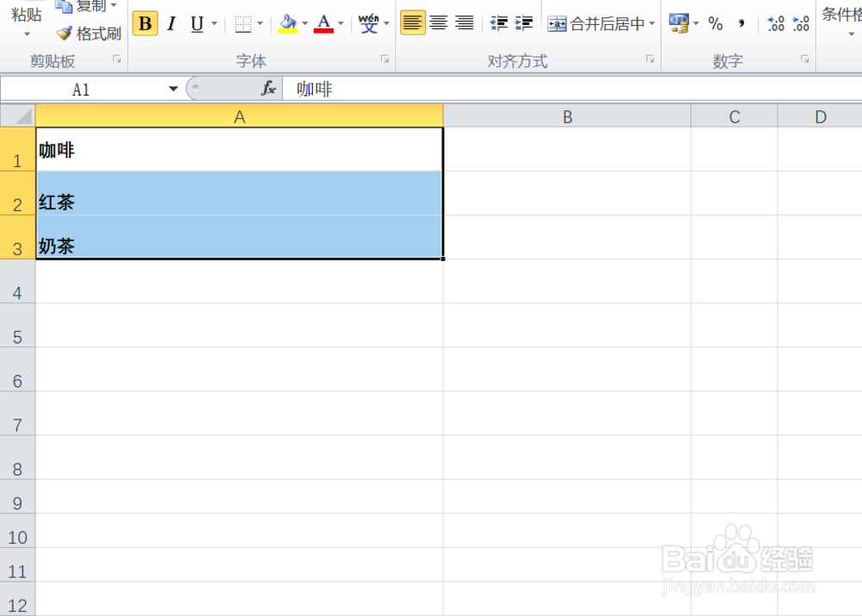This screenshot has width=862, height=616.
Task: Select row 3 header
Action: (17, 237)
